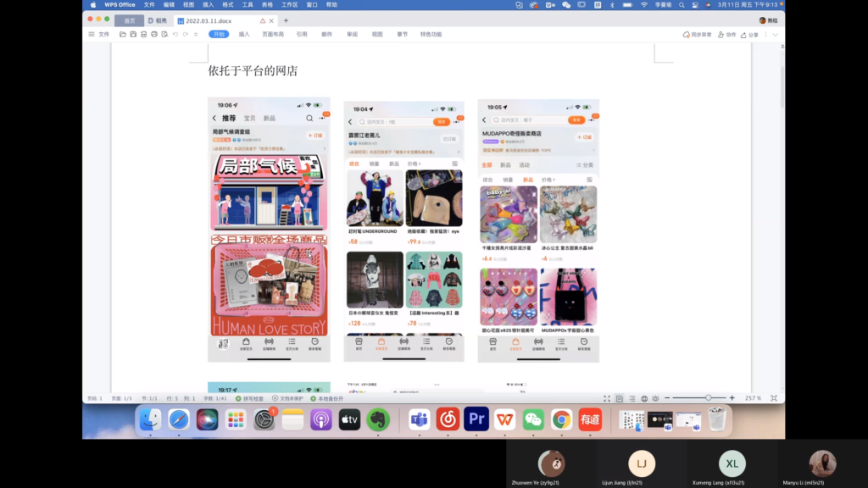This screenshot has width=868, height=488.
Task: Click 字数: 1/41 word count
Action: tap(214, 398)
